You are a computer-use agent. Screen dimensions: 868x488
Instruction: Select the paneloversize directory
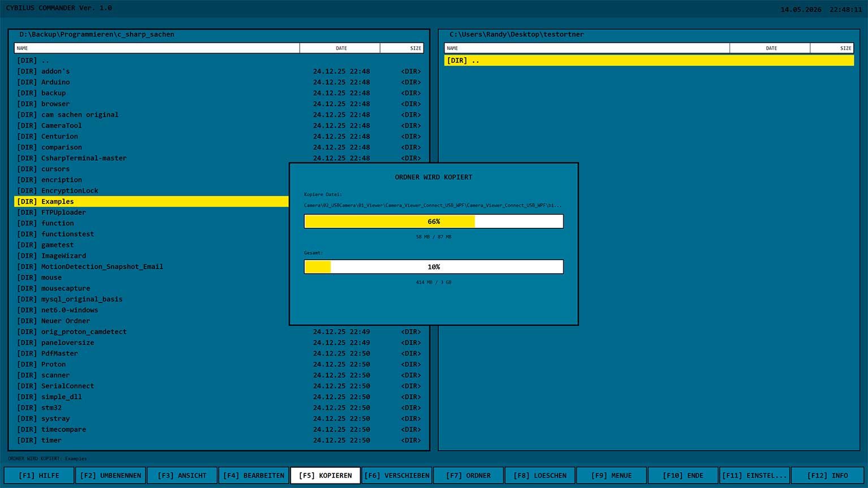coord(219,343)
